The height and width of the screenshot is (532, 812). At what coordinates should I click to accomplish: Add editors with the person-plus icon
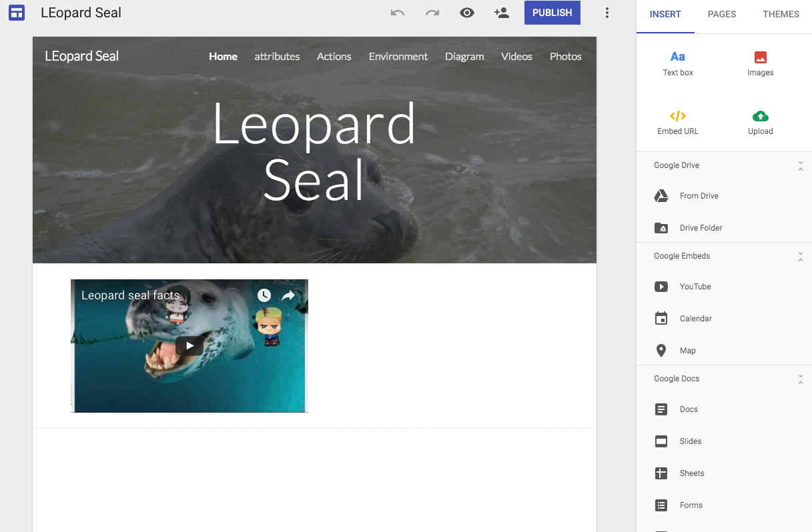click(x=502, y=13)
